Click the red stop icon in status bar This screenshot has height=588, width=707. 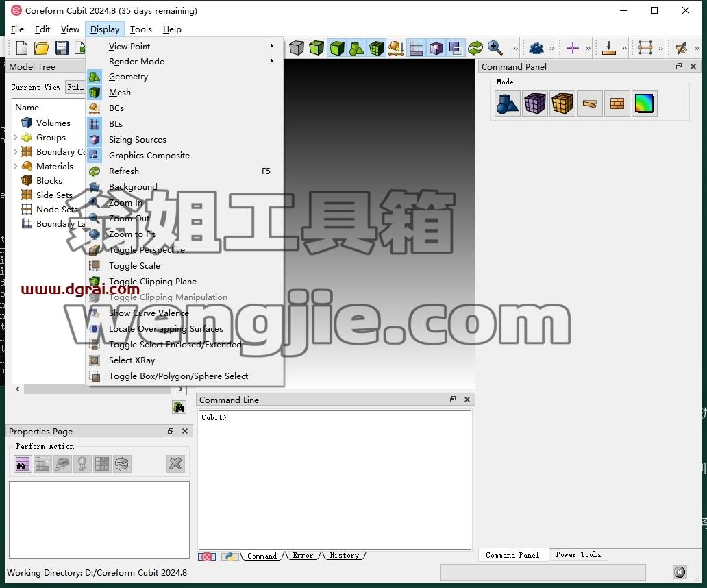pos(680,572)
